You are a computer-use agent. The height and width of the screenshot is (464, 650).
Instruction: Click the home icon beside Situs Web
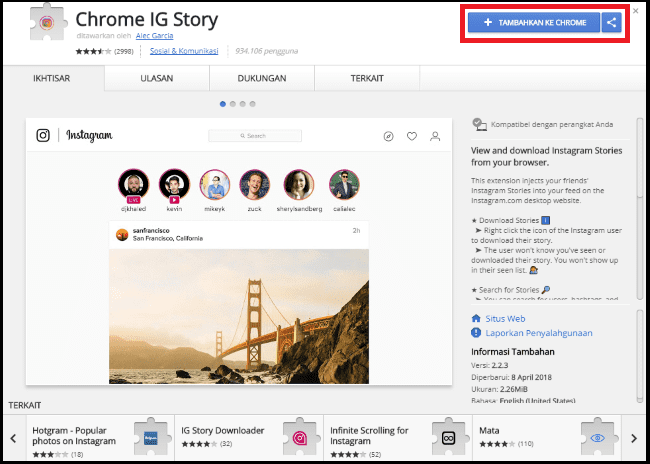click(x=476, y=318)
